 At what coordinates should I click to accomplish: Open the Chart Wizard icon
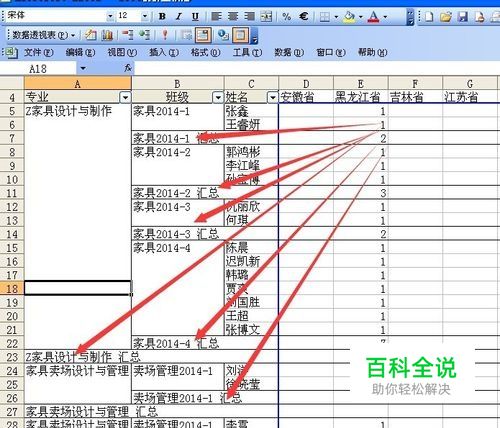[x=107, y=35]
